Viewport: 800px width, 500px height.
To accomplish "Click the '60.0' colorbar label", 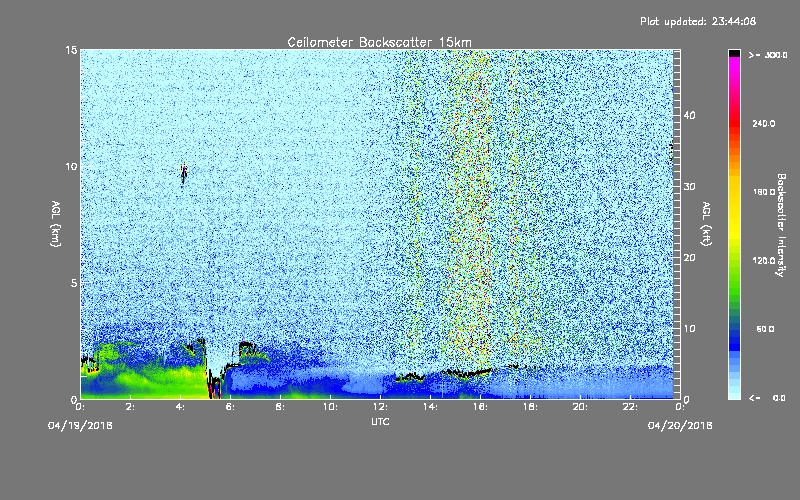I will point(765,330).
